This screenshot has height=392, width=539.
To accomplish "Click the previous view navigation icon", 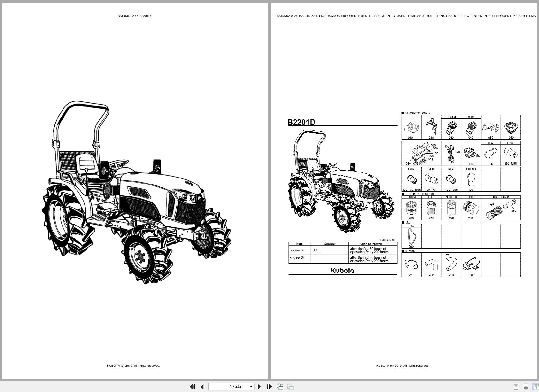I will tap(280, 387).
